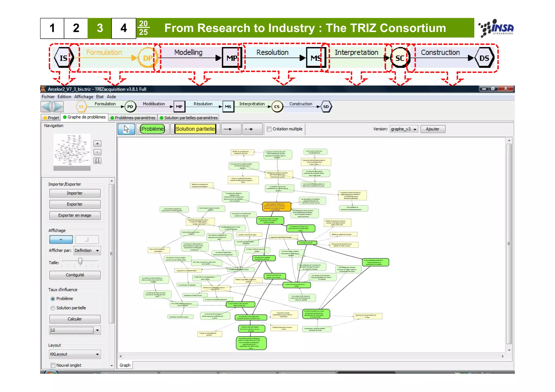Select the pointer selection tool
The width and height of the screenshot is (555, 392).
point(126,129)
